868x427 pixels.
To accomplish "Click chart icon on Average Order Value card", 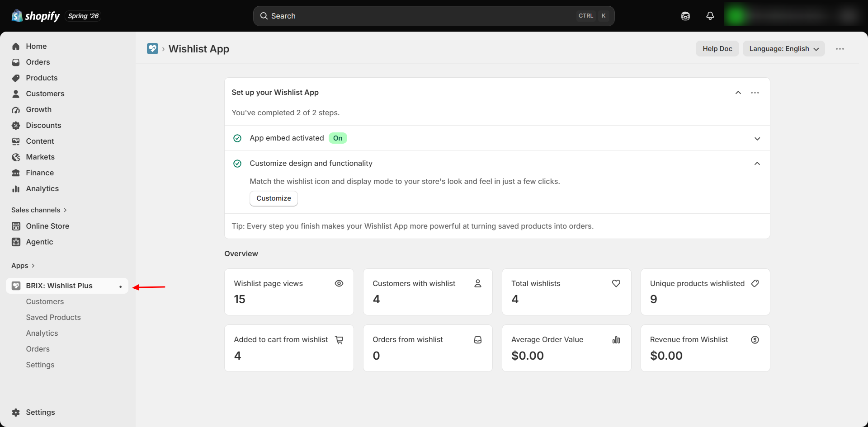I will [616, 340].
